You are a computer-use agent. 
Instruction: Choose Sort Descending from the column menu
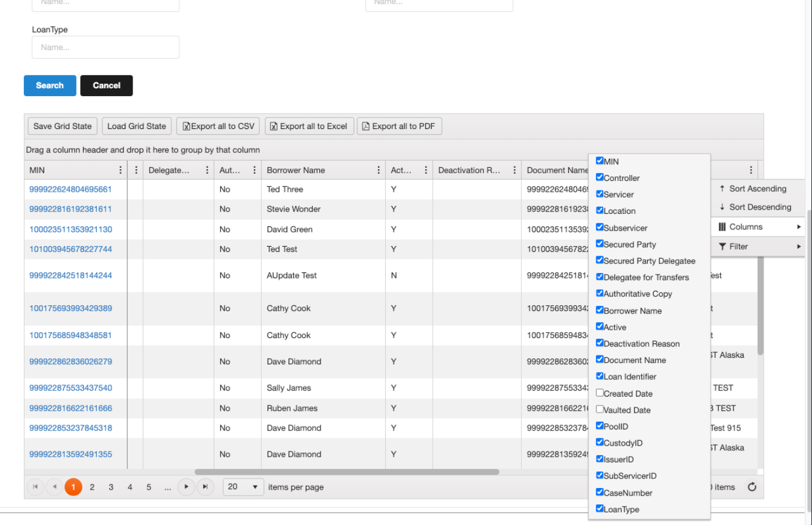point(758,207)
